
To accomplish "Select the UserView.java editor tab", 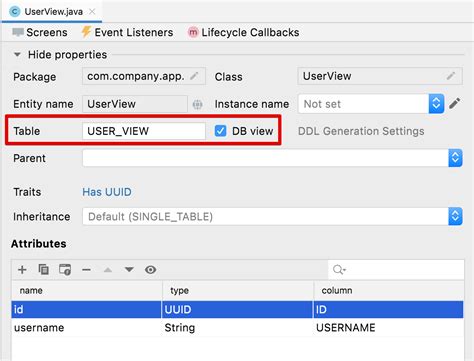I will (x=52, y=12).
